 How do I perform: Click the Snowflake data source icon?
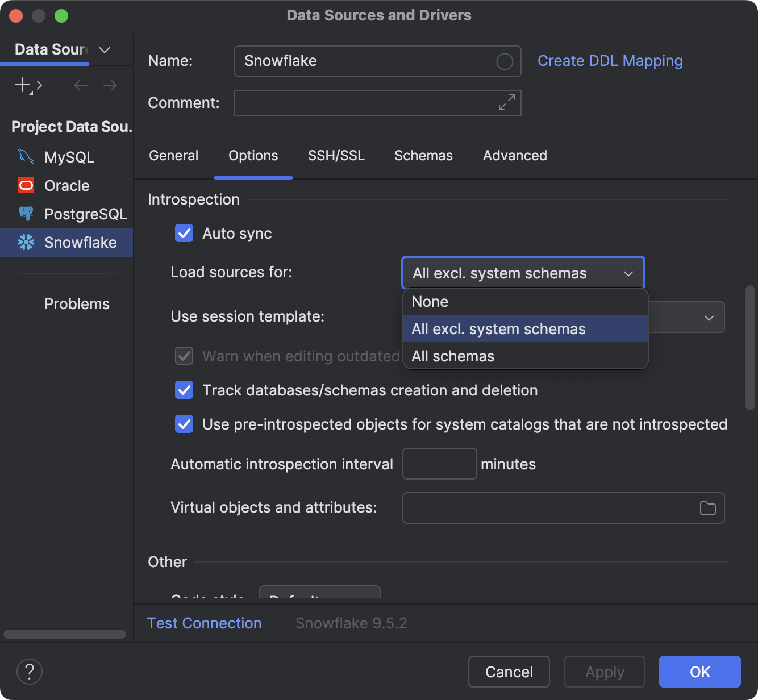(x=25, y=243)
